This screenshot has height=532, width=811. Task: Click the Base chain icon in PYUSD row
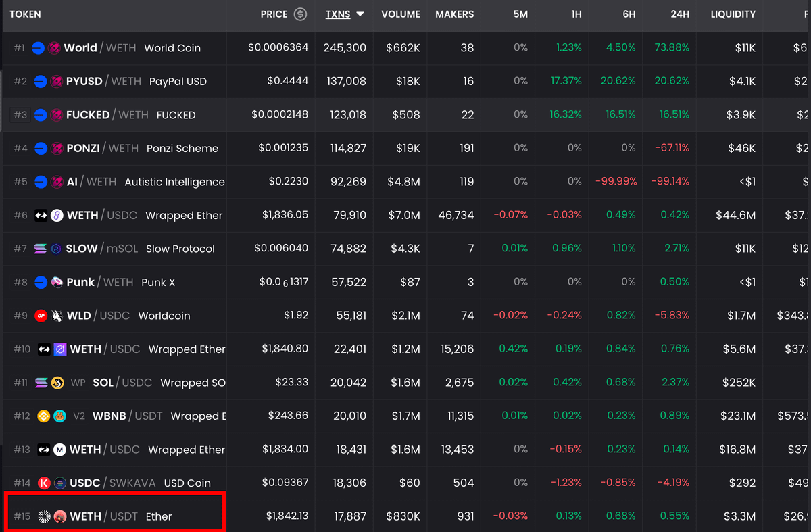pos(41,81)
